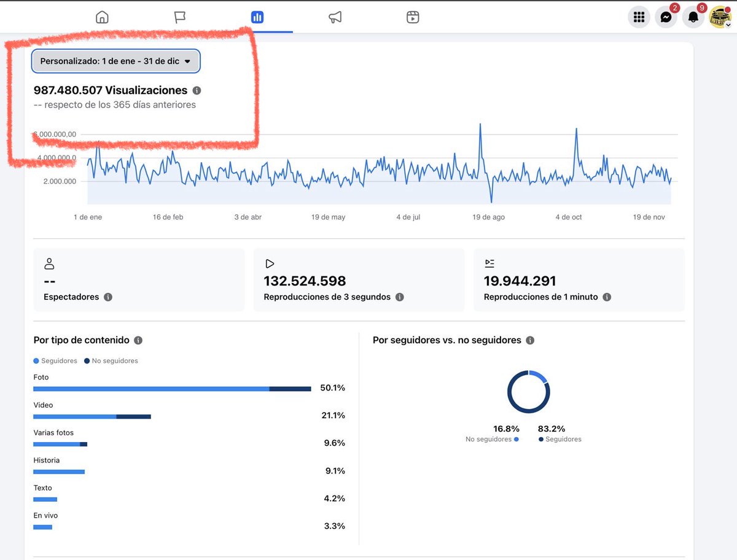This screenshot has height=560, width=737.
Task: Open the date range Personalizado dropdown
Action: click(x=115, y=61)
